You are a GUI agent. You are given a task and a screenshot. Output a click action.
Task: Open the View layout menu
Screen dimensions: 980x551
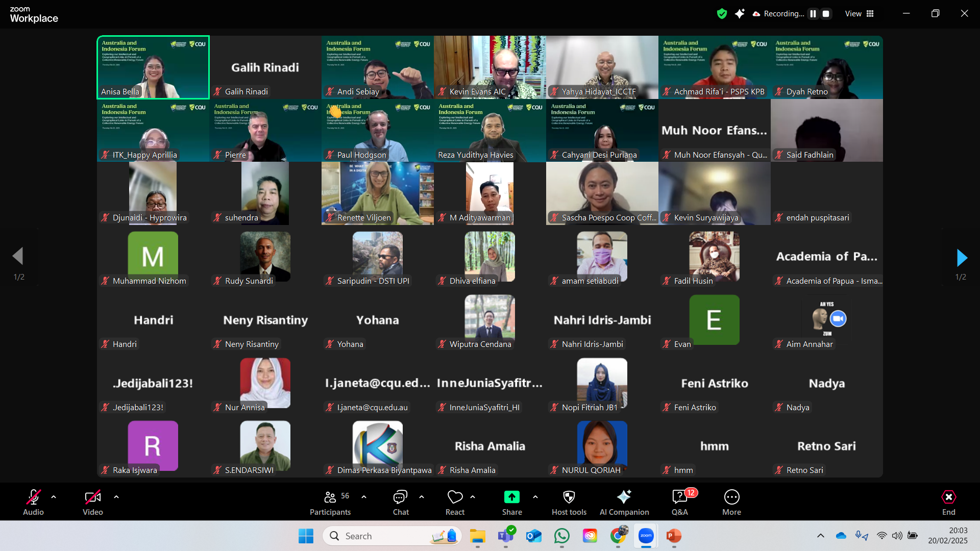coord(860,14)
